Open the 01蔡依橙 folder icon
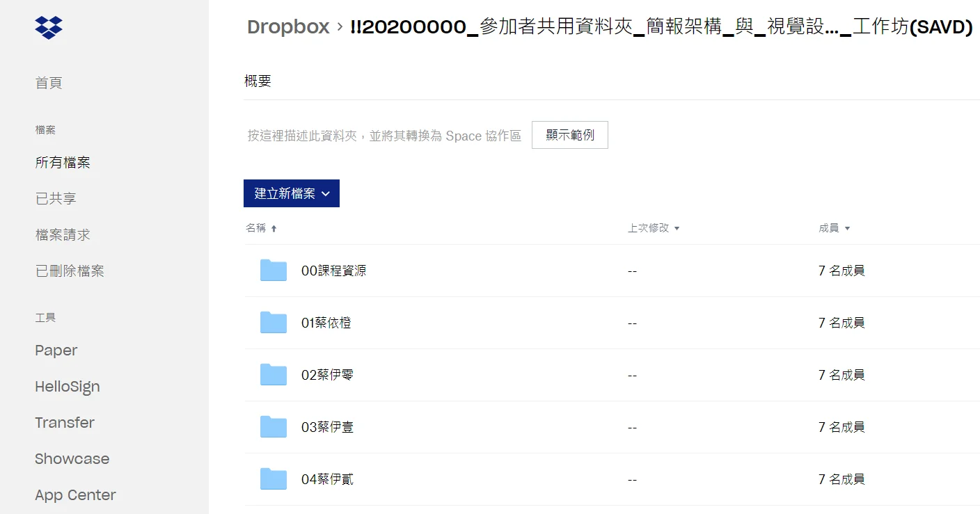The height and width of the screenshot is (514, 980). [x=274, y=323]
